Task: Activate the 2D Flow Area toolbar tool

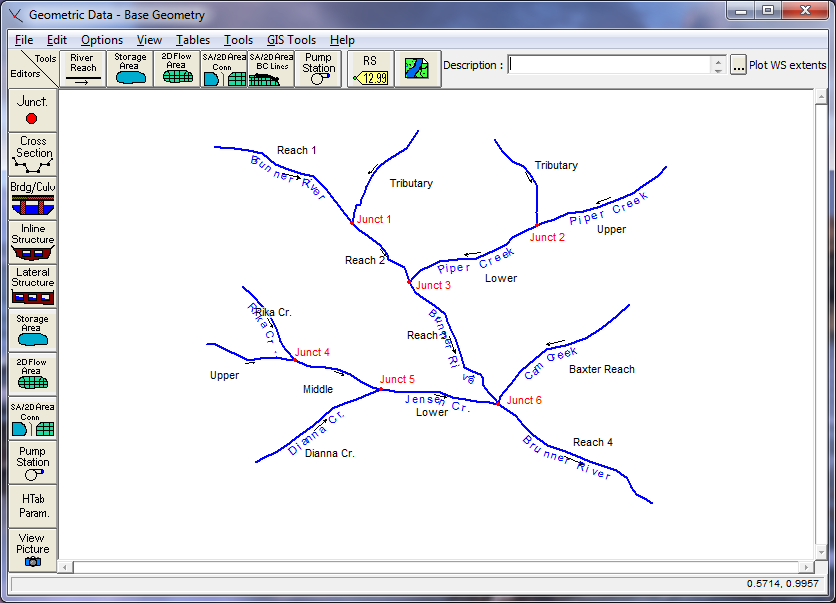Action: point(177,68)
